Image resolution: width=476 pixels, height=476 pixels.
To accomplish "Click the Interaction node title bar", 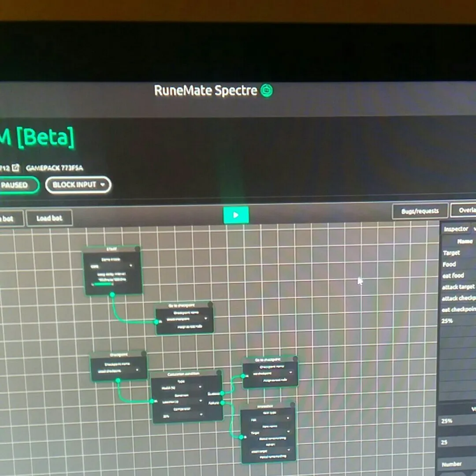I will tap(265, 406).
